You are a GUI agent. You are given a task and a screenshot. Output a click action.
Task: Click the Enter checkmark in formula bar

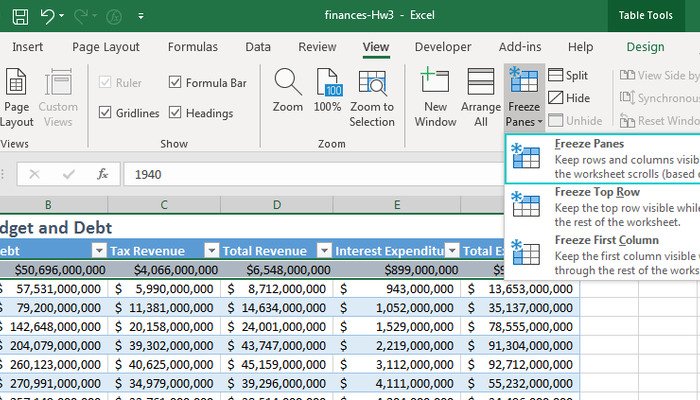coord(68,174)
